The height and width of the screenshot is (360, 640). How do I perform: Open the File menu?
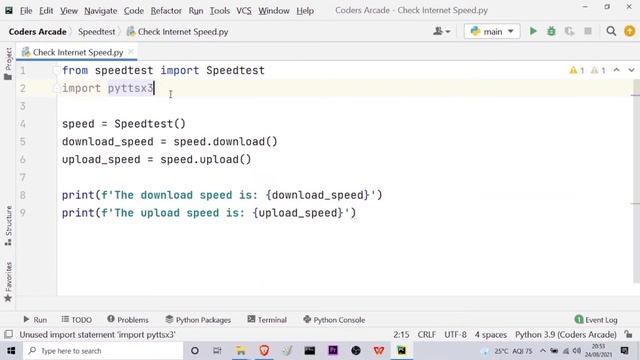pyautogui.click(x=26, y=11)
